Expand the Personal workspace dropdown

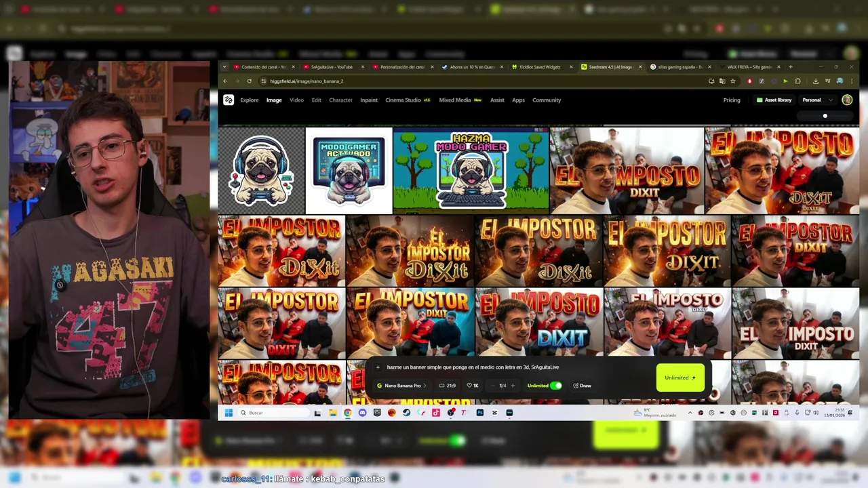[817, 100]
